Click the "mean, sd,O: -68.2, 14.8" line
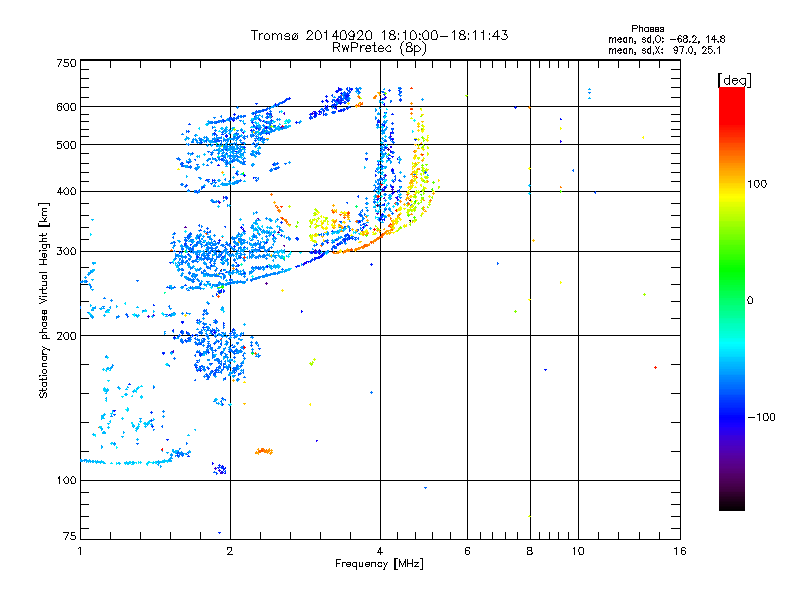800x600 pixels. coord(666,39)
